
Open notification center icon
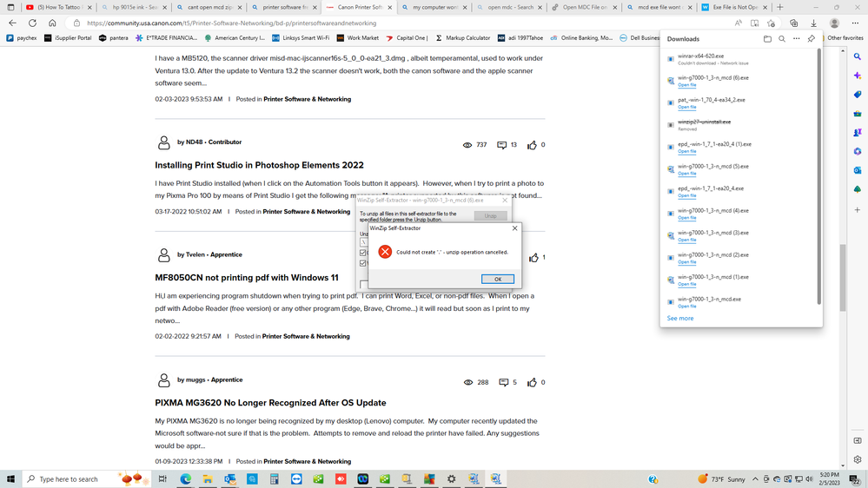[x=855, y=479]
